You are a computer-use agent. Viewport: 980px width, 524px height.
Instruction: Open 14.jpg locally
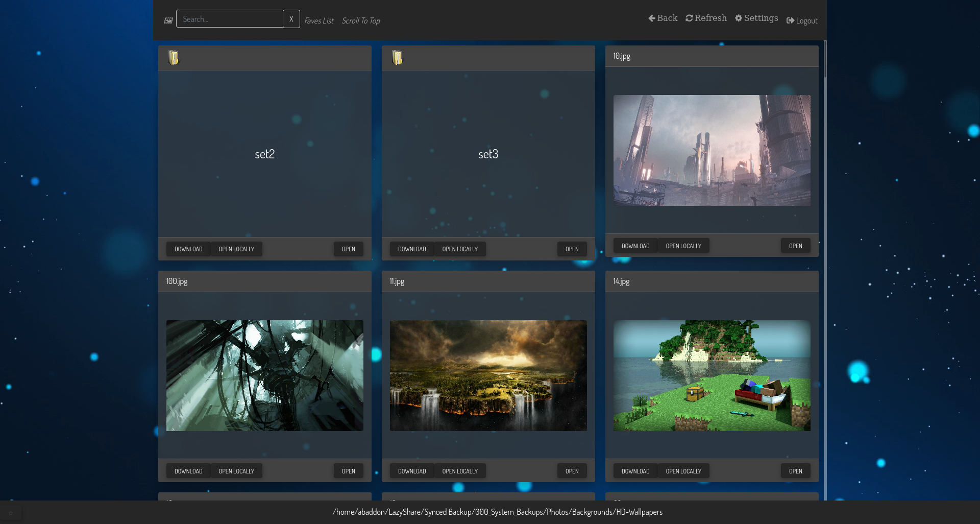point(683,471)
